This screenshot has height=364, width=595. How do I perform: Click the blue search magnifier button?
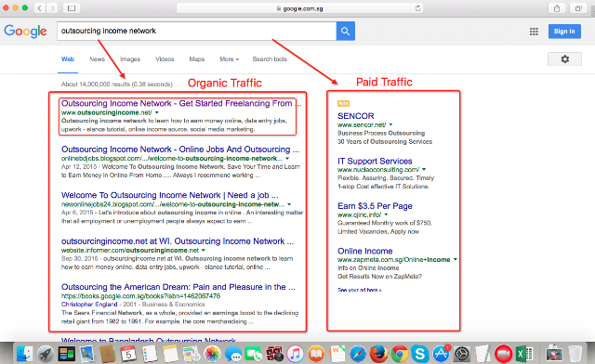click(345, 31)
